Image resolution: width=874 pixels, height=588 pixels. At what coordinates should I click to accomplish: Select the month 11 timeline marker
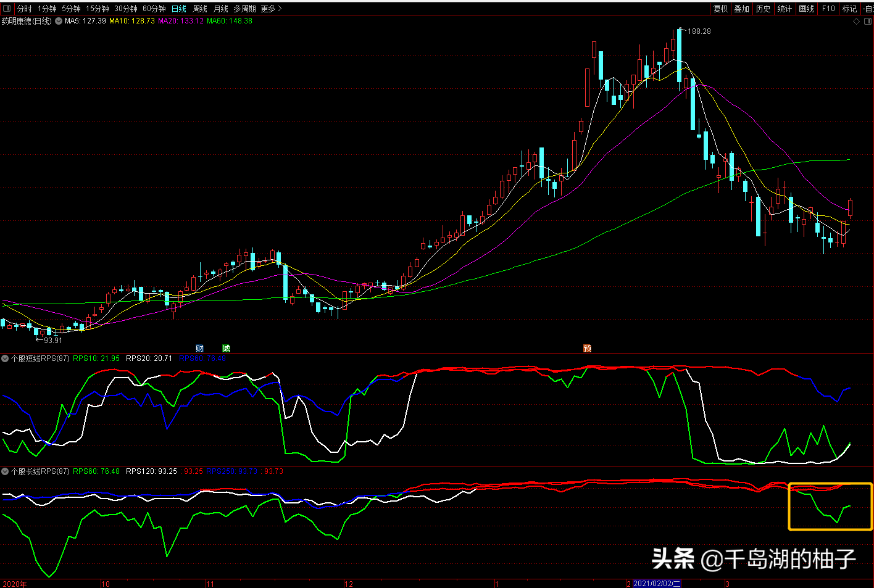pos(210,584)
